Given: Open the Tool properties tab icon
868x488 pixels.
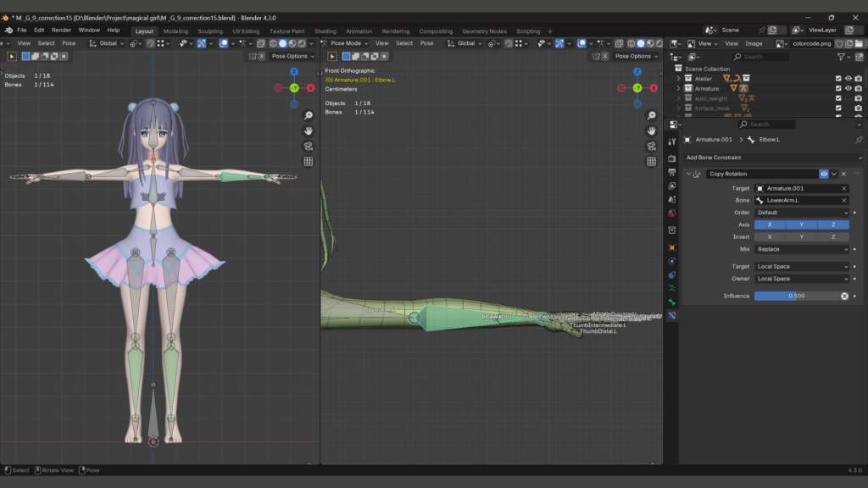Looking at the screenshot, I should pos(671,141).
